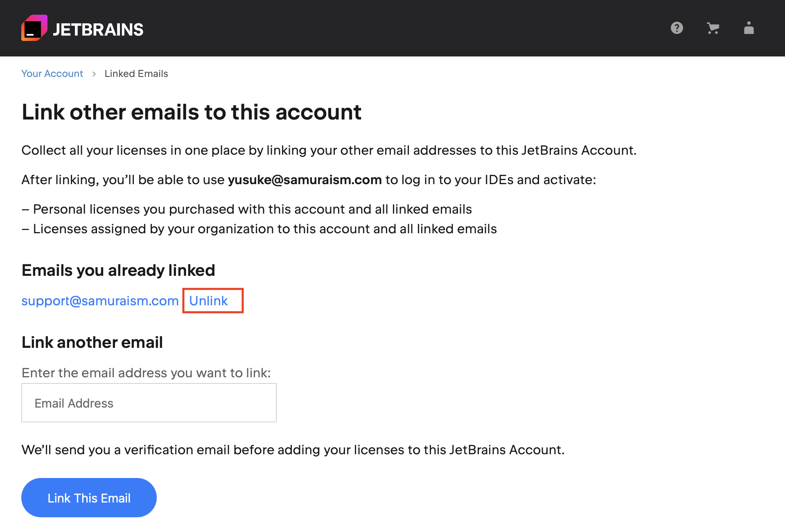Image resolution: width=785 pixels, height=532 pixels.
Task: Open the shopping cart icon
Action: pos(713,28)
